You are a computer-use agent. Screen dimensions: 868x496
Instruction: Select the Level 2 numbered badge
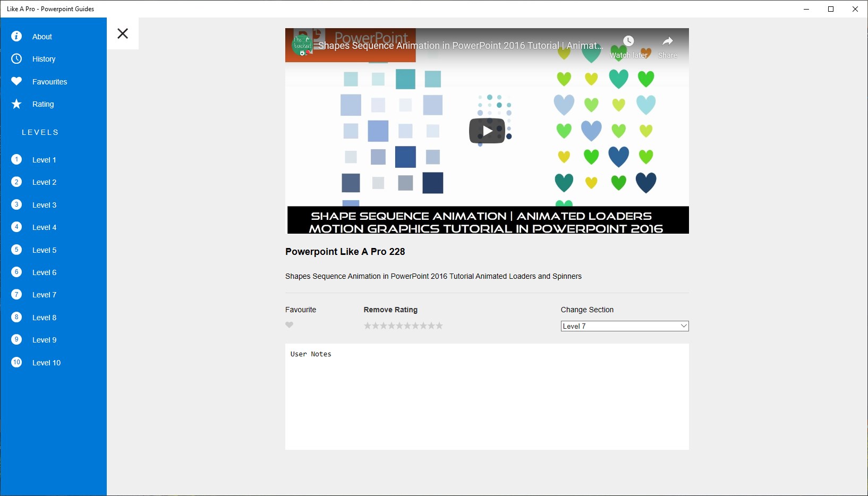pyautogui.click(x=16, y=182)
